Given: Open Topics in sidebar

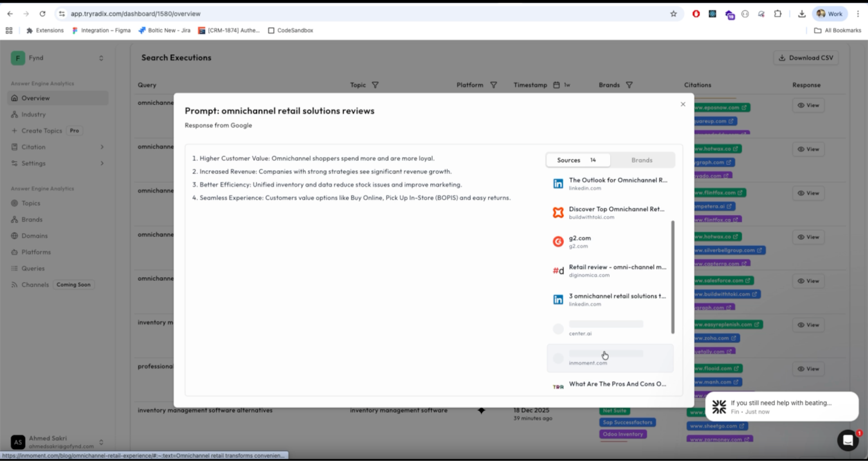Looking at the screenshot, I should [58, 203].
